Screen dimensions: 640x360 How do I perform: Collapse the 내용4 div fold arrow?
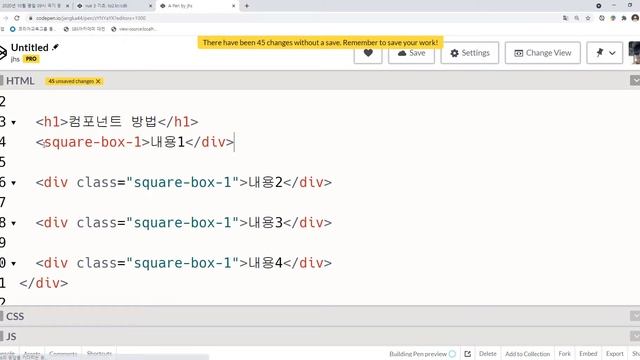pyautogui.click(x=13, y=264)
